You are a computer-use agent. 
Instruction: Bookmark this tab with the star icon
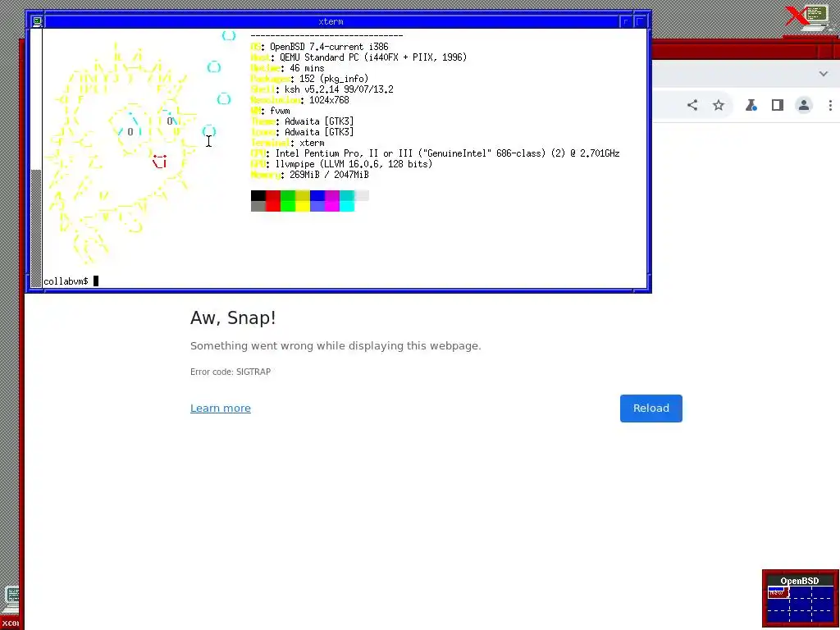[719, 105]
